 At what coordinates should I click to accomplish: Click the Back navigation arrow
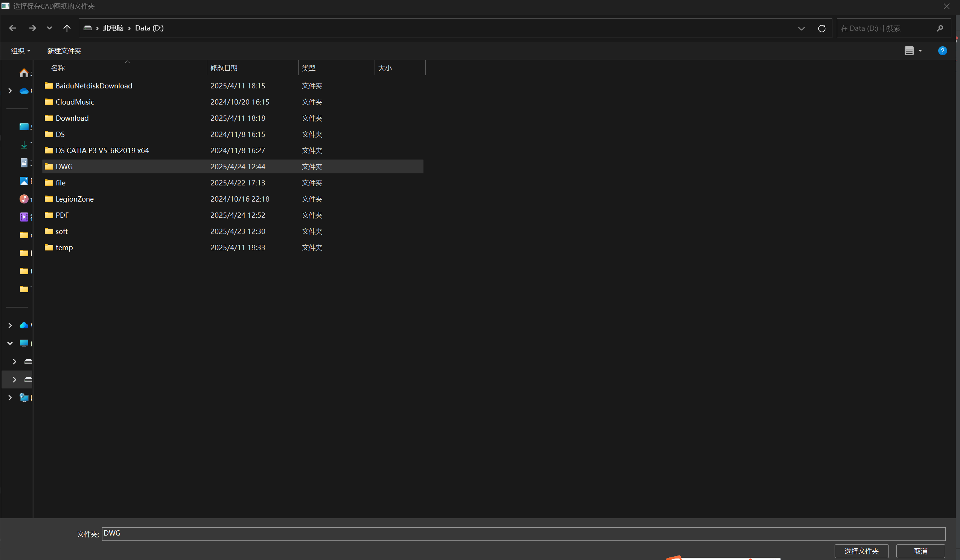click(12, 28)
